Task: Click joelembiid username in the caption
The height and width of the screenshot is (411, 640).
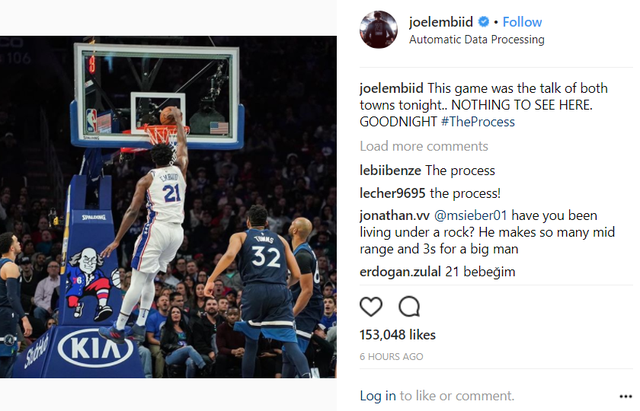Action: click(x=391, y=89)
